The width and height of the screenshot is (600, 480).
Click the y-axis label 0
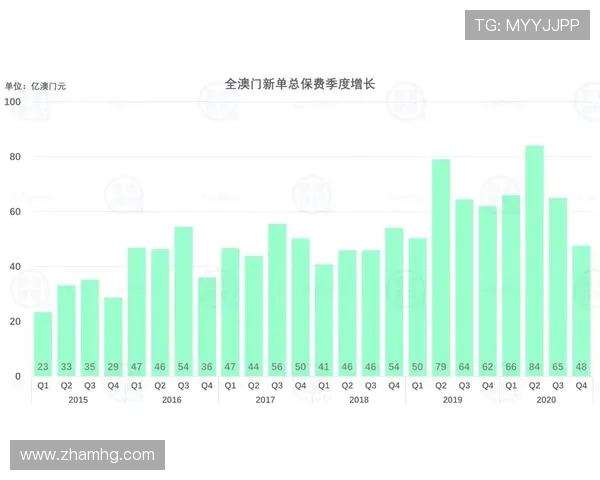[x=18, y=376]
